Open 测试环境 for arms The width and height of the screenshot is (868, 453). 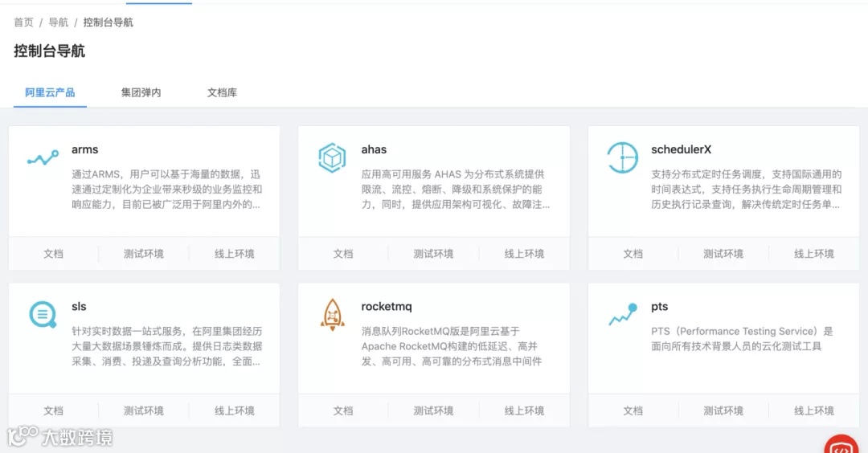[x=143, y=254]
